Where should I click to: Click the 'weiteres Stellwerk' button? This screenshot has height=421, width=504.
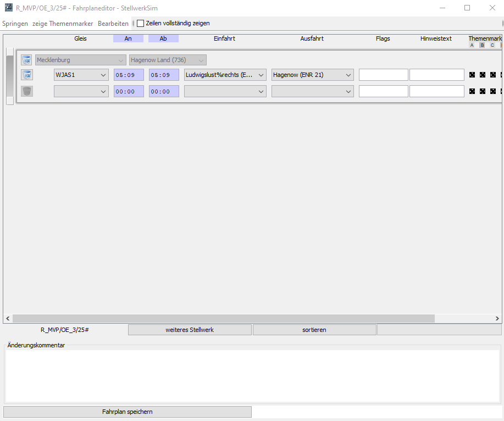tap(190, 330)
